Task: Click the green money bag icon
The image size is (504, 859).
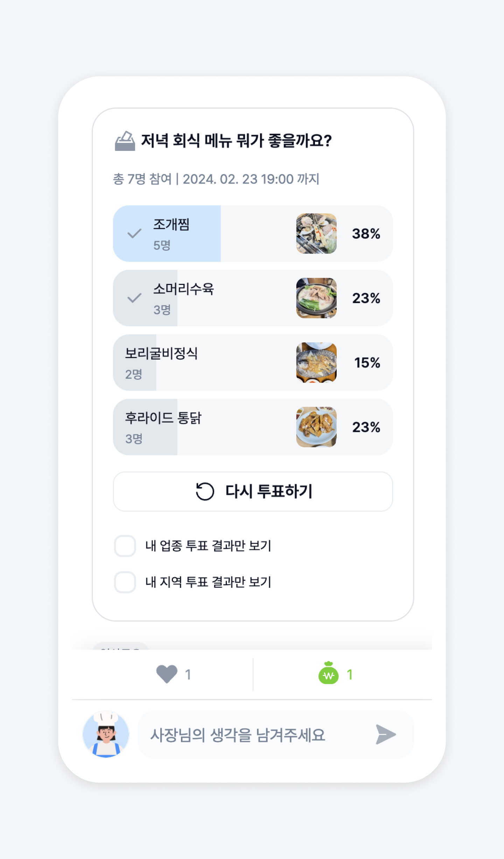Action: [328, 673]
